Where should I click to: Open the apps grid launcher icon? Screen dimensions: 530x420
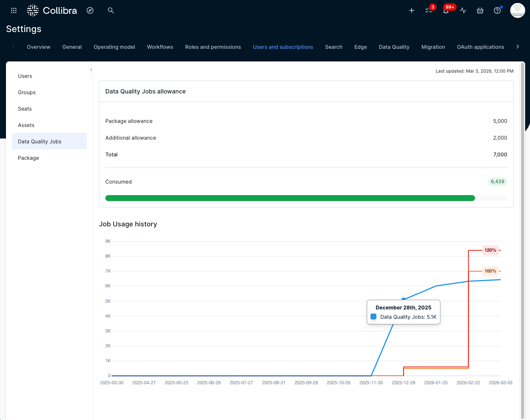(x=14, y=10)
